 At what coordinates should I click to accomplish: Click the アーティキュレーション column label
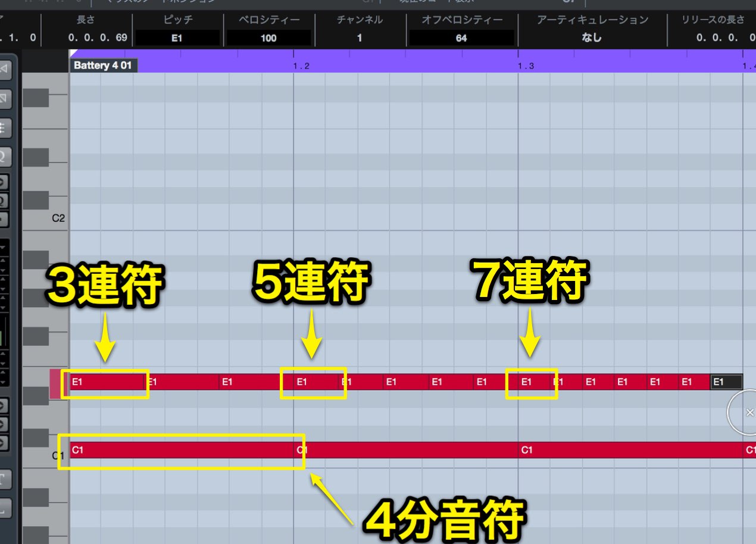coord(592,20)
